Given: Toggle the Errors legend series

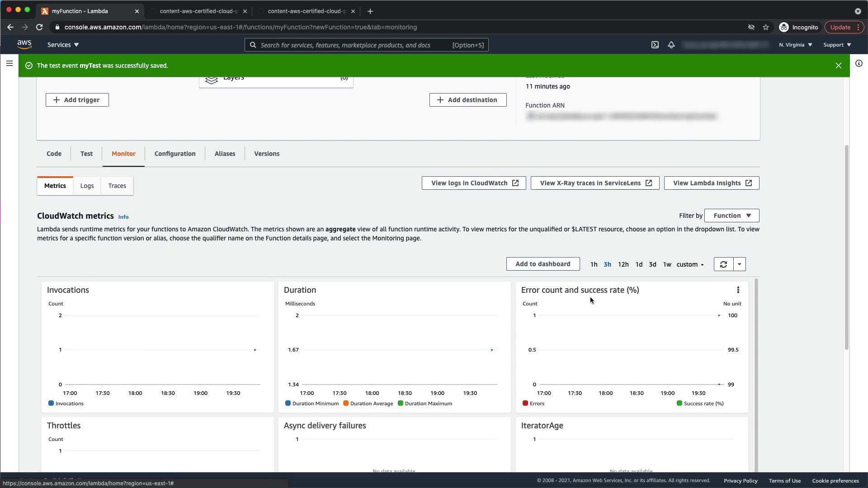Looking at the screenshot, I should point(533,404).
